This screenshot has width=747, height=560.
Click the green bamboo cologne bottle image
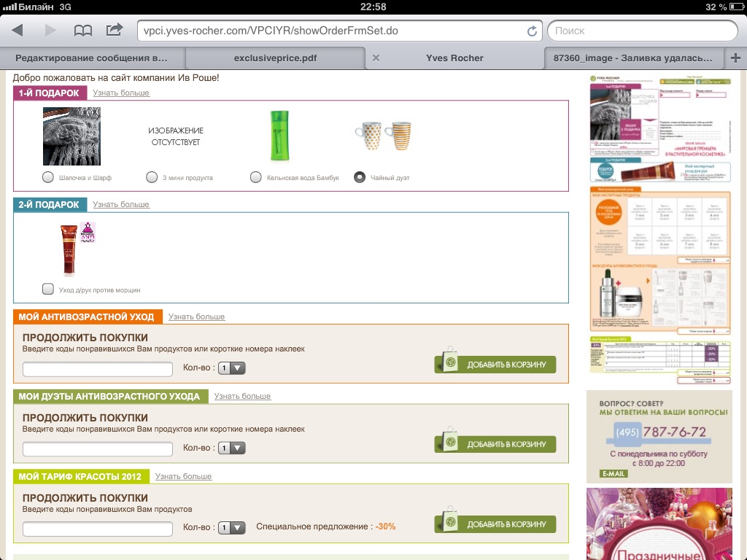(279, 136)
